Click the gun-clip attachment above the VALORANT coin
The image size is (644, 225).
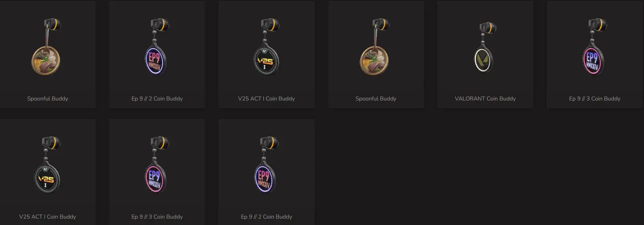point(488,28)
